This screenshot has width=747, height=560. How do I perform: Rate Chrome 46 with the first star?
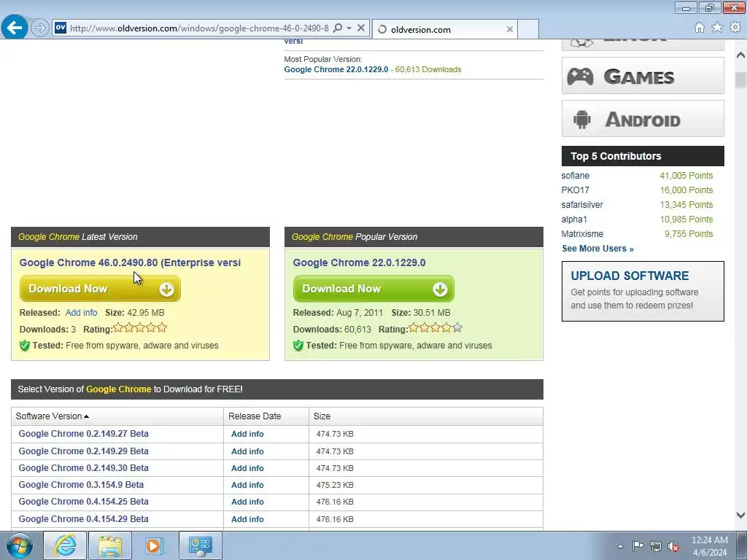click(x=118, y=327)
